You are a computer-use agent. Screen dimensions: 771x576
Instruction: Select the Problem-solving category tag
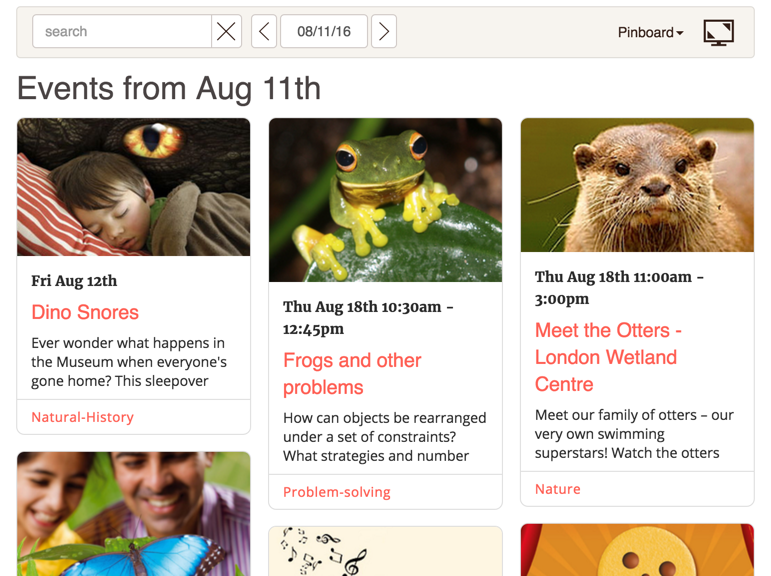point(337,492)
